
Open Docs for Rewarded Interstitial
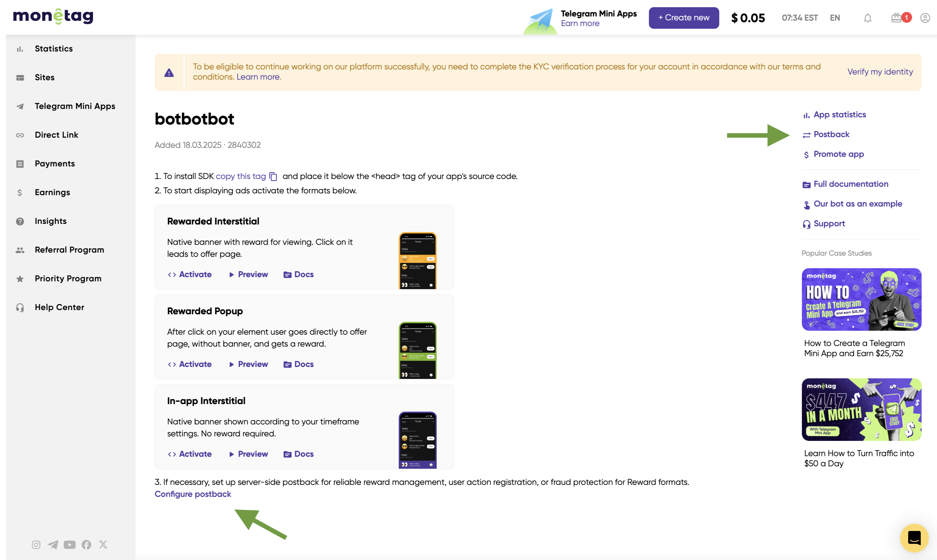[298, 274]
